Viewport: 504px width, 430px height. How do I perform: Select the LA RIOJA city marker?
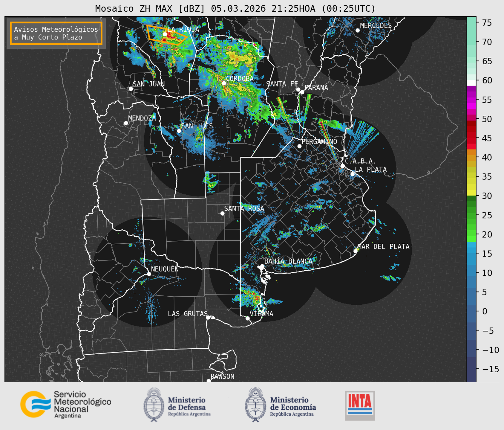165,34
